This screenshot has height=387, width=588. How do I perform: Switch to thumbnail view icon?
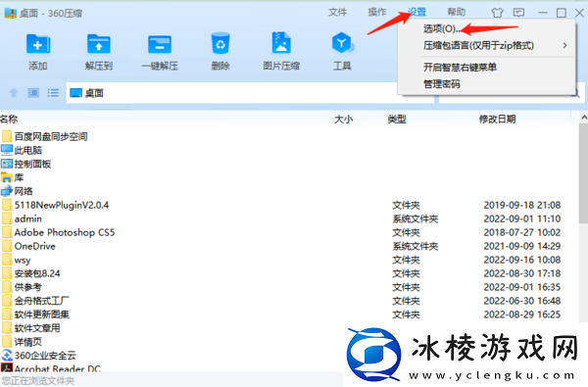(33, 93)
